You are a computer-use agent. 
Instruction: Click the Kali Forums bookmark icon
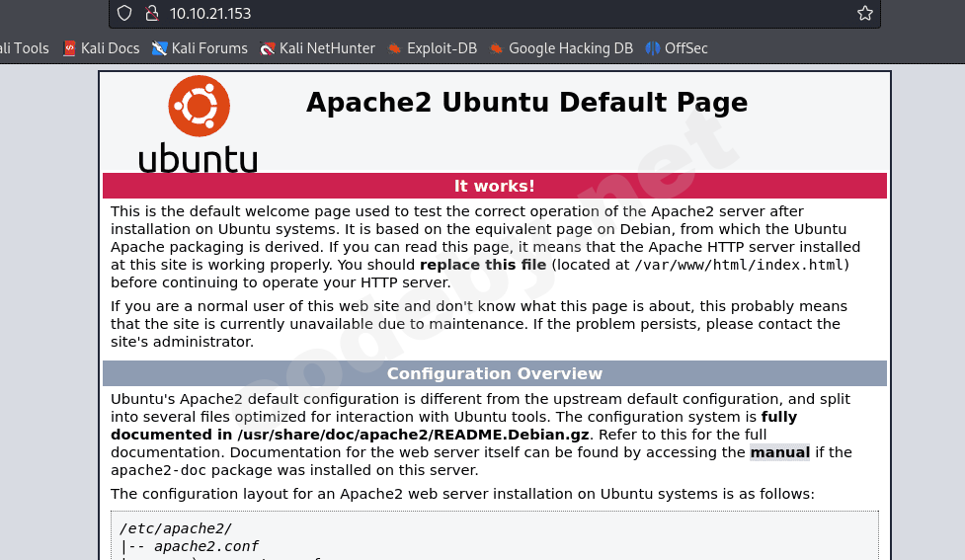point(159,48)
